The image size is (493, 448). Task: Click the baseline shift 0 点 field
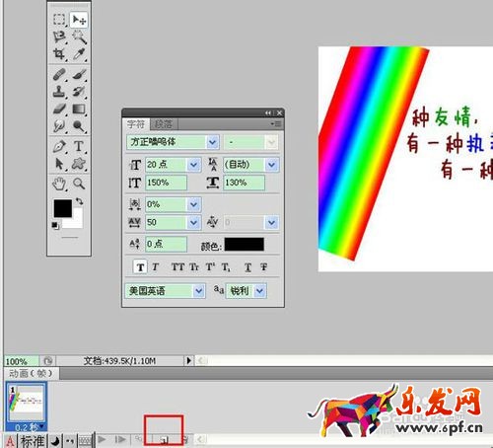coord(166,244)
